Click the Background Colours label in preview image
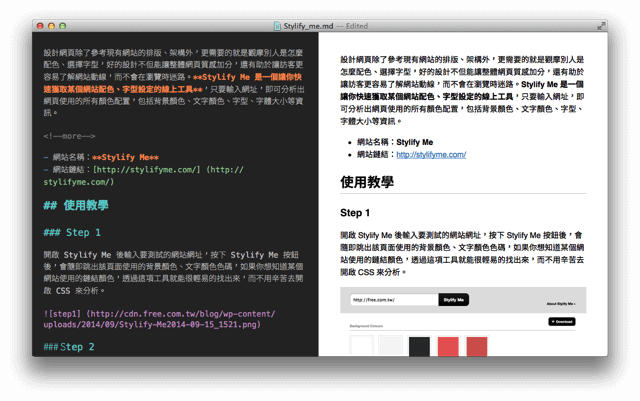 pyautogui.click(x=366, y=326)
